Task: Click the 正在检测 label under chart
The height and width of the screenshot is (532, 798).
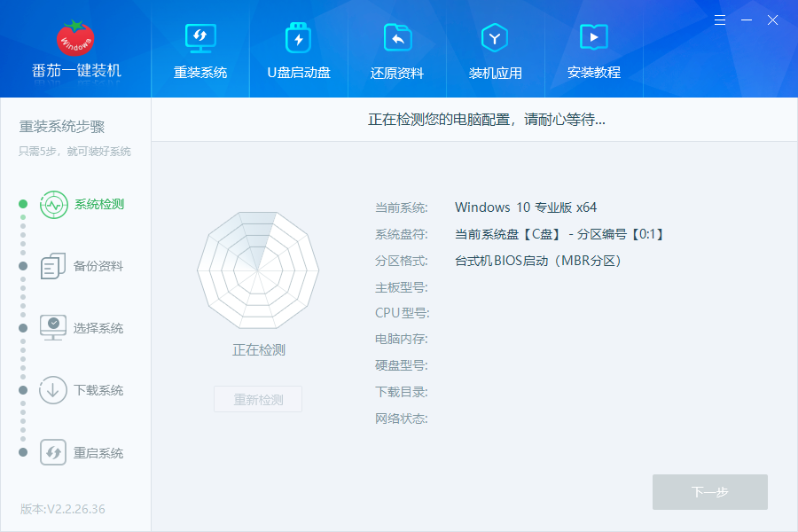Action: pyautogui.click(x=259, y=349)
